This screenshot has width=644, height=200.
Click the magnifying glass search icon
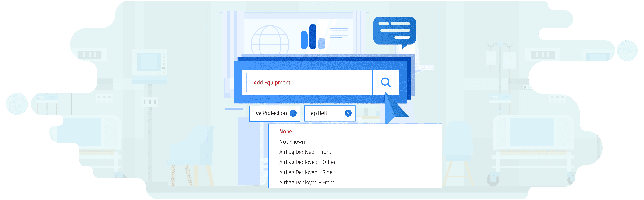coord(386,82)
